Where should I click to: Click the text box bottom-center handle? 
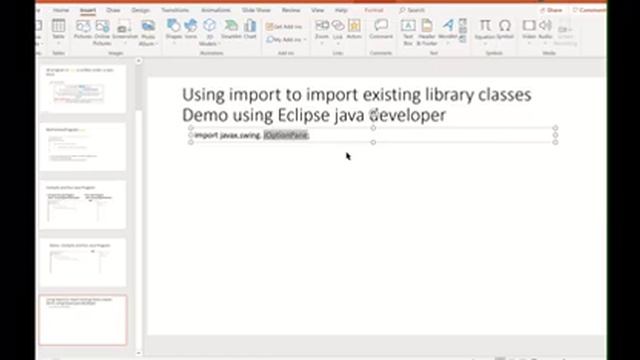pos(373,142)
